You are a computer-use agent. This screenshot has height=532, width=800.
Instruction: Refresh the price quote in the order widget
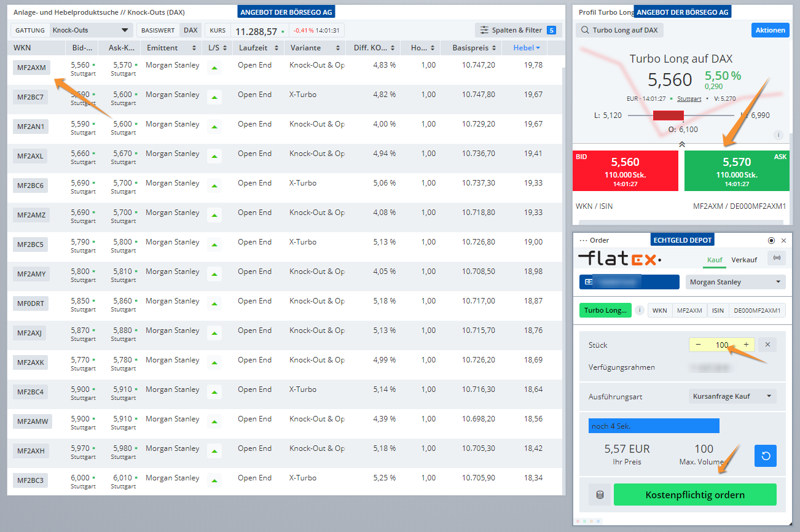(x=766, y=456)
